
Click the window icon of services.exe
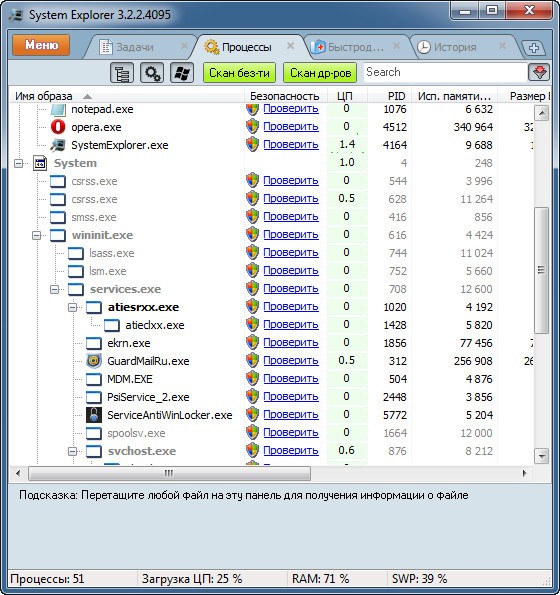tap(76, 290)
